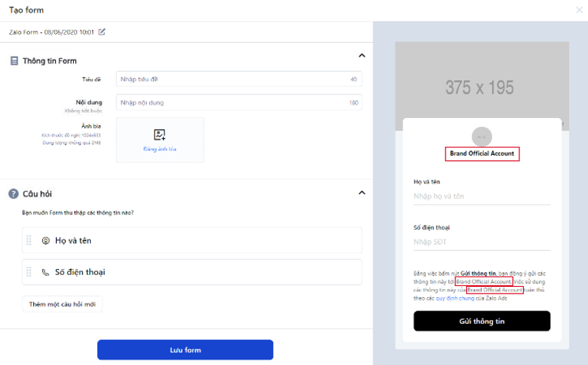Viewport: 588px width, 365px height.
Task: Click the person icon in Họ và tên row
Action: point(46,240)
